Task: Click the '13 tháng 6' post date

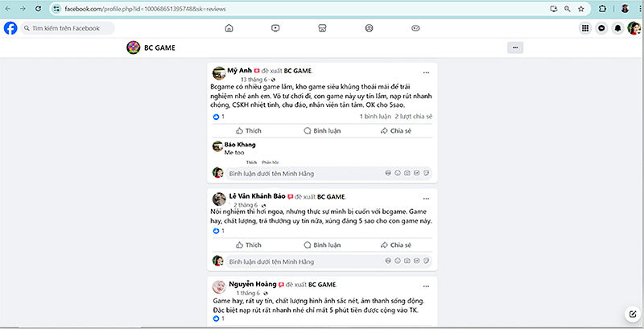Action: coord(254,80)
